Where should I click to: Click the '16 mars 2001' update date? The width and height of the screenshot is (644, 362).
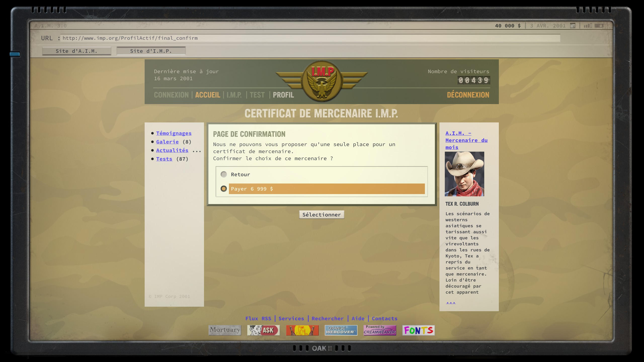click(173, 78)
